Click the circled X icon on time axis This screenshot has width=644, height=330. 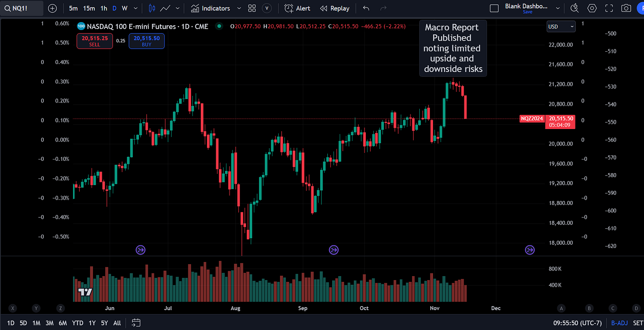(x=13, y=308)
